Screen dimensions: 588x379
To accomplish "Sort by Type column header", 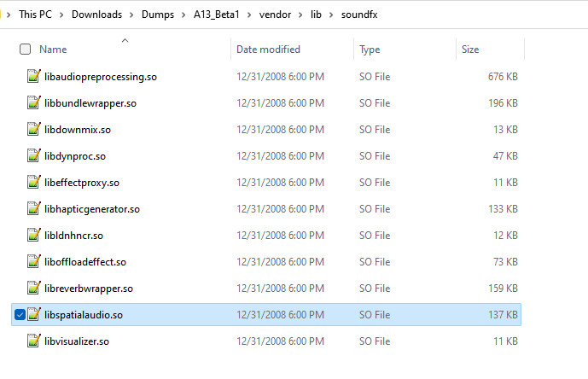I will pos(370,50).
